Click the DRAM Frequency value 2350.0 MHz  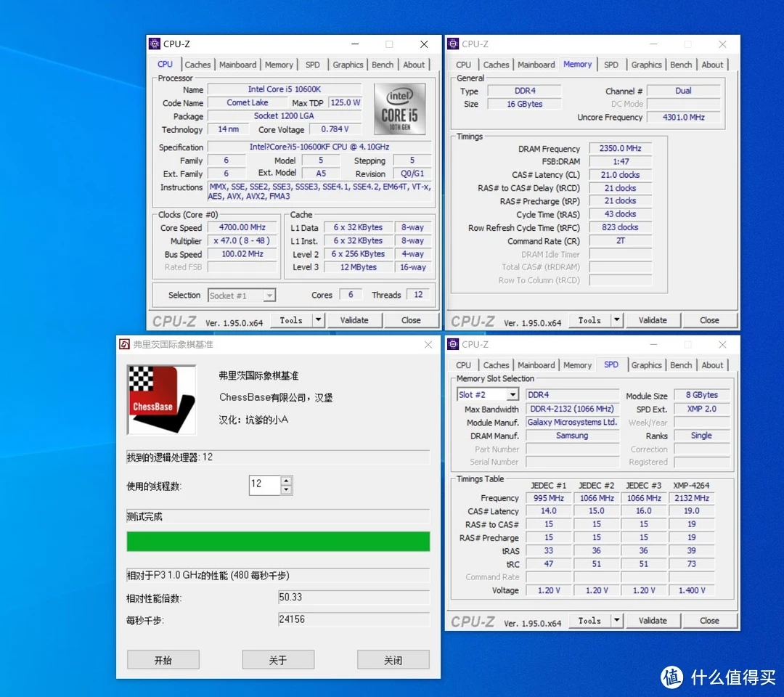point(621,148)
